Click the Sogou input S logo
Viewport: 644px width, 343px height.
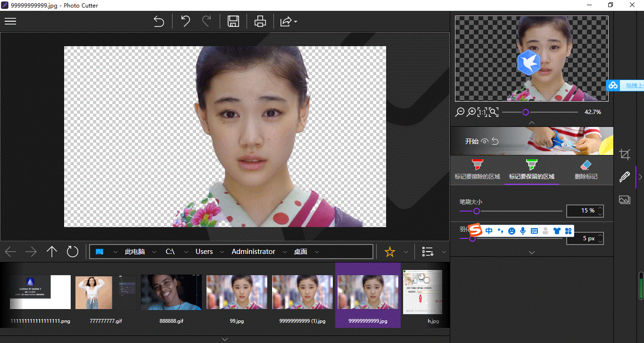point(476,230)
